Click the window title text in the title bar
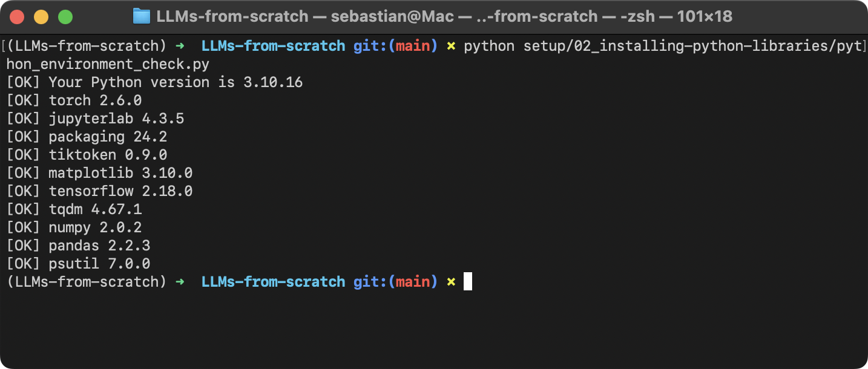This screenshot has width=868, height=369. coord(444,16)
